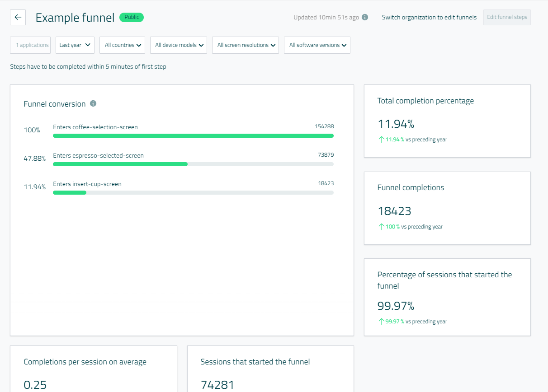Click the Enters espresso-selected-screen step label
The height and width of the screenshot is (392, 548).
(x=98, y=155)
